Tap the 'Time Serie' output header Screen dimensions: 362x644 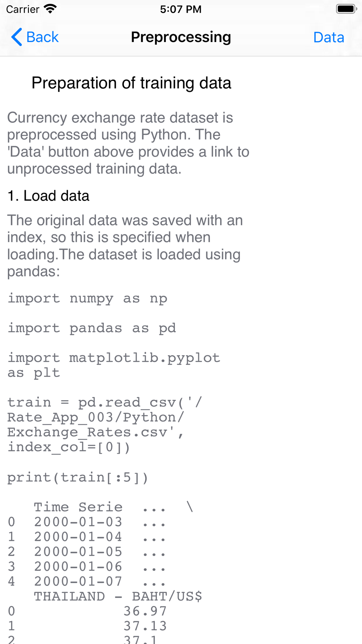(x=78, y=507)
